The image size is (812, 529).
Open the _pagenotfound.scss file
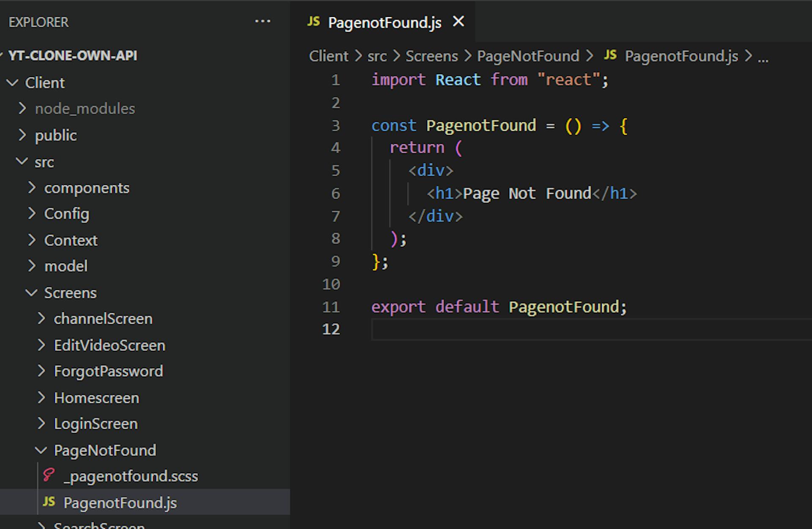click(x=130, y=476)
